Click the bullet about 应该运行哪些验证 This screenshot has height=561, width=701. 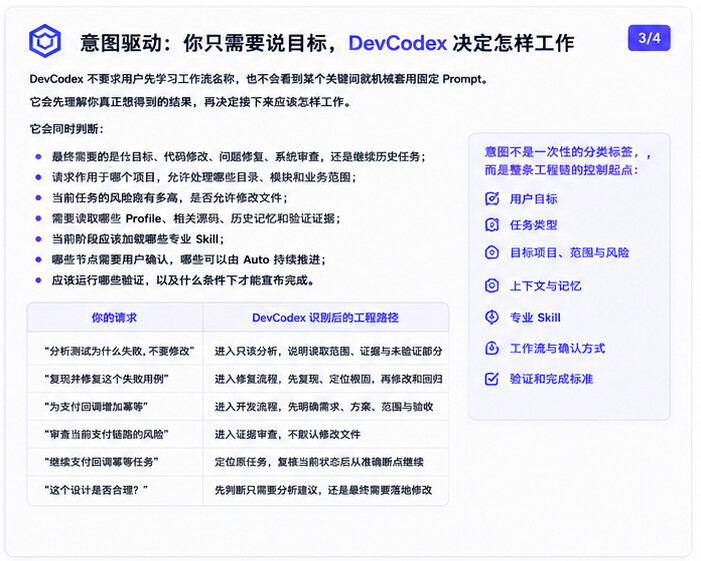(183, 280)
